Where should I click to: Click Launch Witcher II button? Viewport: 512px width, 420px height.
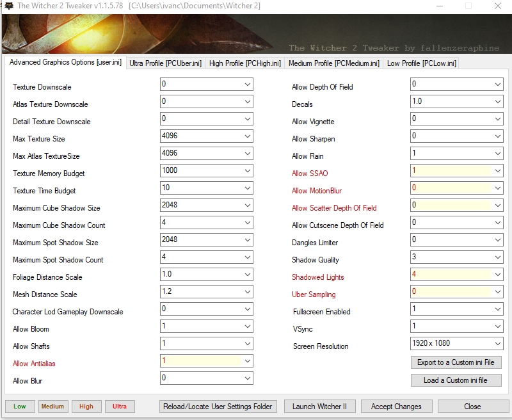point(319,407)
